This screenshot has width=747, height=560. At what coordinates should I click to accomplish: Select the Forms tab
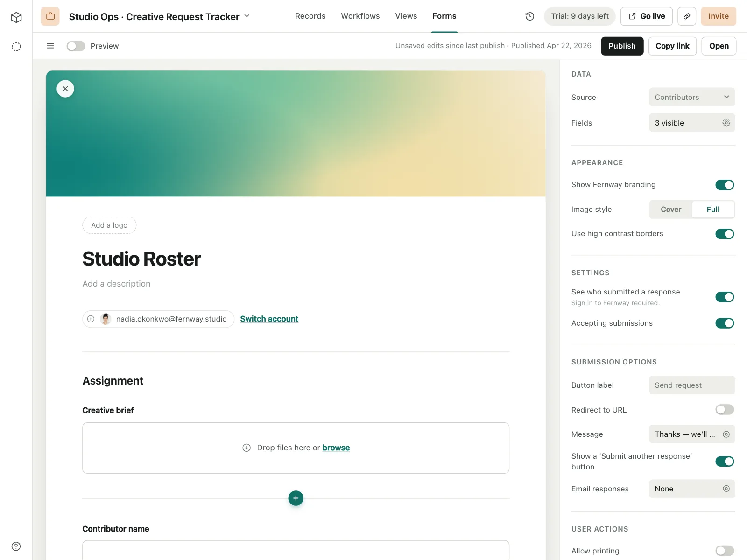coord(444,16)
